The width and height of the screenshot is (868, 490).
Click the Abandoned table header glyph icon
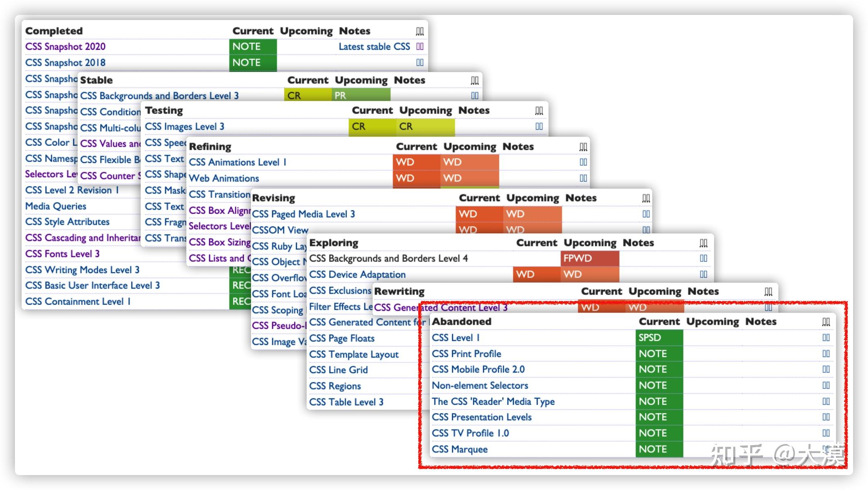tap(826, 322)
